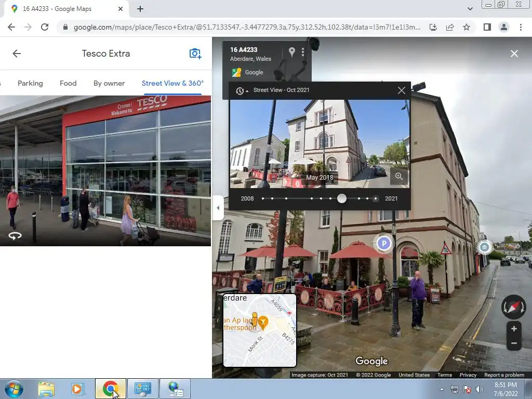The width and height of the screenshot is (532, 399).
Task: Collapse the side panel with arrow handle
Action: [x=218, y=208]
